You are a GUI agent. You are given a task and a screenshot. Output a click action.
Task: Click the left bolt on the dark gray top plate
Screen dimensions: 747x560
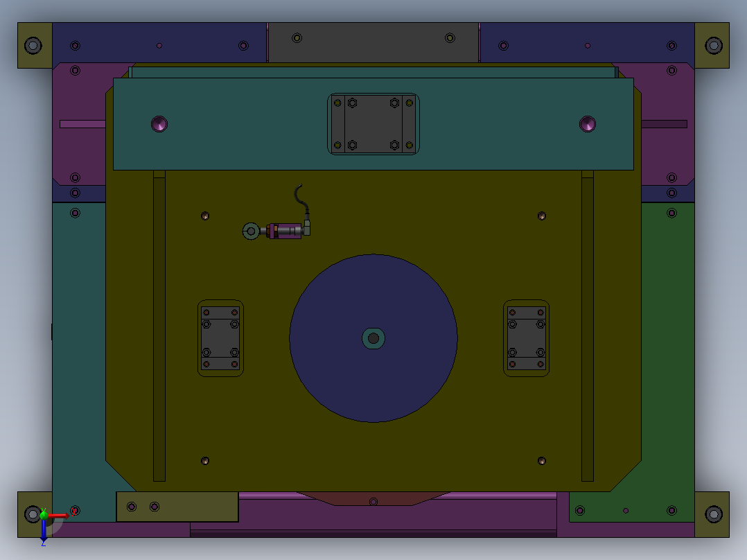coord(297,37)
